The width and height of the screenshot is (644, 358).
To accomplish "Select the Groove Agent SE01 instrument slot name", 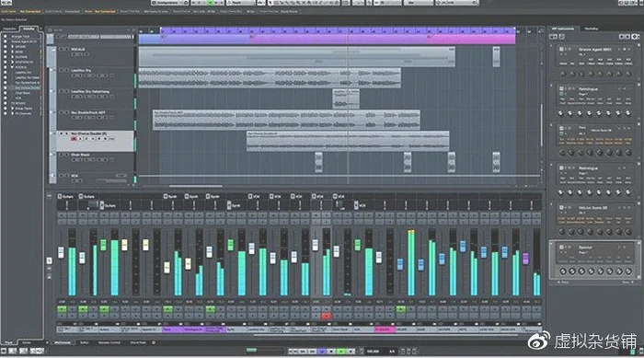I will (594, 50).
